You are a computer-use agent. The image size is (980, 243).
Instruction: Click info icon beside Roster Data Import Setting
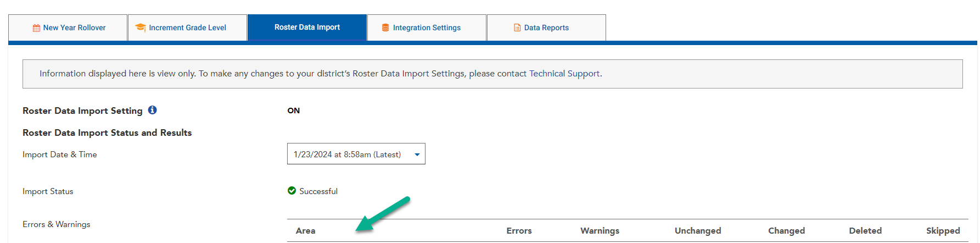coord(153,110)
